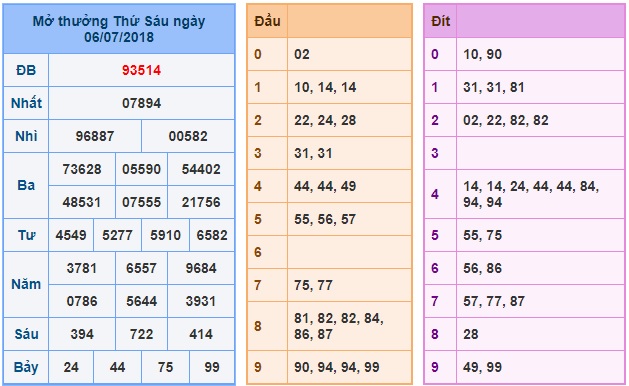
Task: Select the Nhất row label
Action: point(26,103)
